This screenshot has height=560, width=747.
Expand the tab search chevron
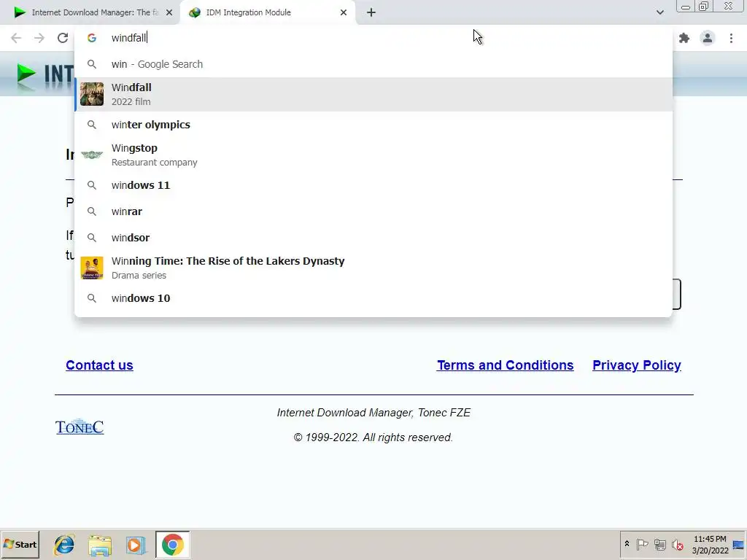(659, 12)
